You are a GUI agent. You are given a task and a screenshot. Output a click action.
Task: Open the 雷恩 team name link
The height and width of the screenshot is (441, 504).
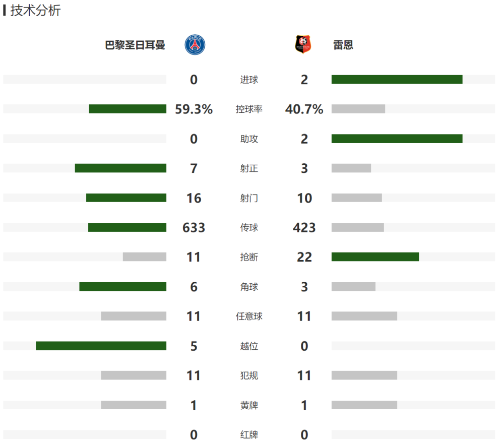(343, 45)
